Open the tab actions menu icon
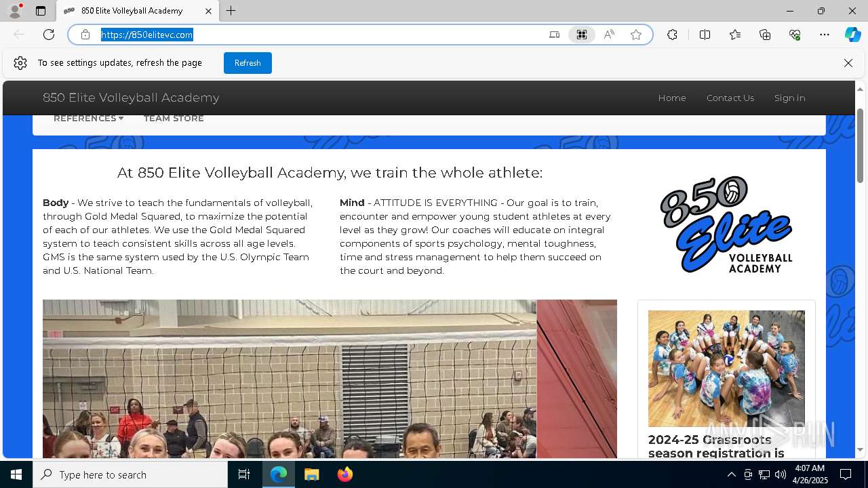The width and height of the screenshot is (868, 488). [41, 11]
